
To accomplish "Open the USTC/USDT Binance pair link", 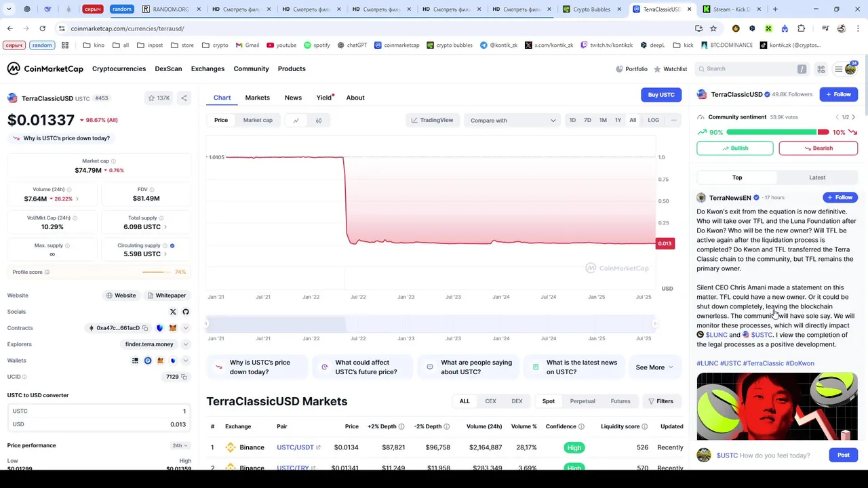I will 298,447.
